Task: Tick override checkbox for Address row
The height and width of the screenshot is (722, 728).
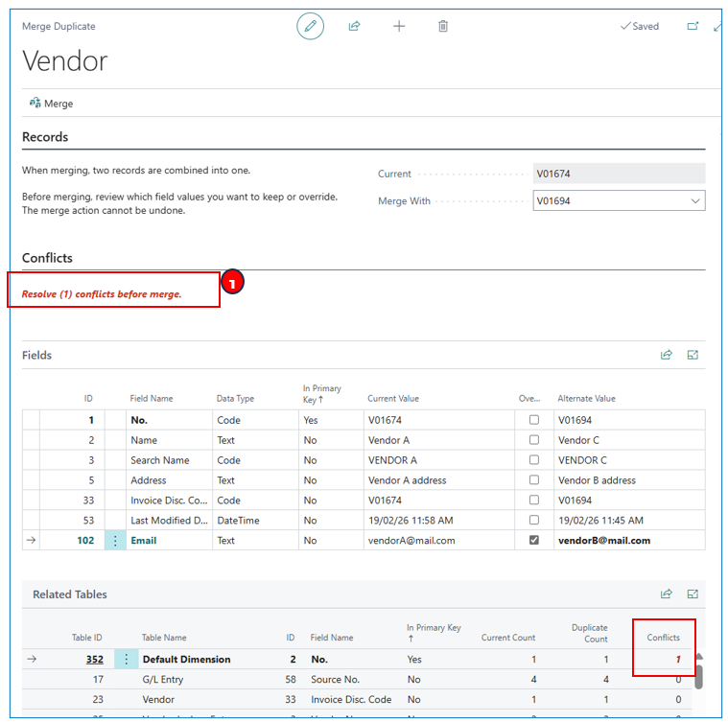Action: pos(534,480)
